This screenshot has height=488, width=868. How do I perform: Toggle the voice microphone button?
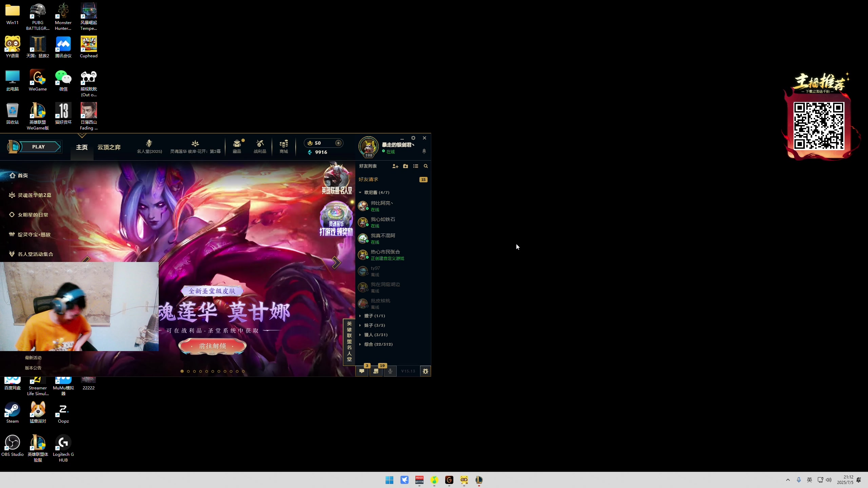[x=390, y=371]
